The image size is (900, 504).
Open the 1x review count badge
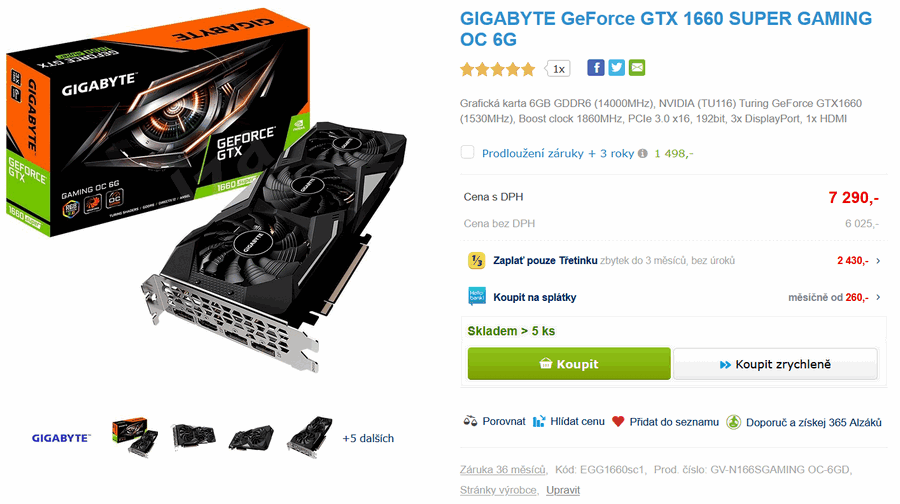pos(558,69)
